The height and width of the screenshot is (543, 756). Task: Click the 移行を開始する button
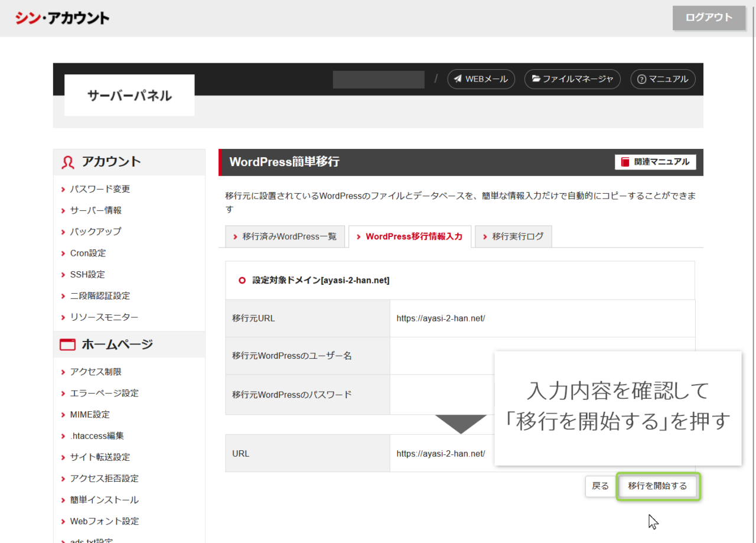658,486
